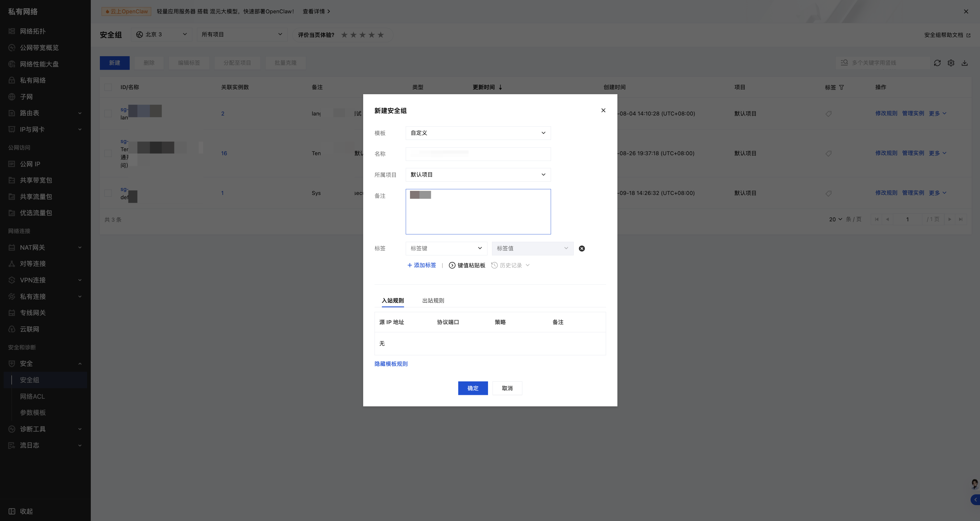Open the 所属项目 dropdown
This screenshot has height=521, width=980.
[x=478, y=175]
